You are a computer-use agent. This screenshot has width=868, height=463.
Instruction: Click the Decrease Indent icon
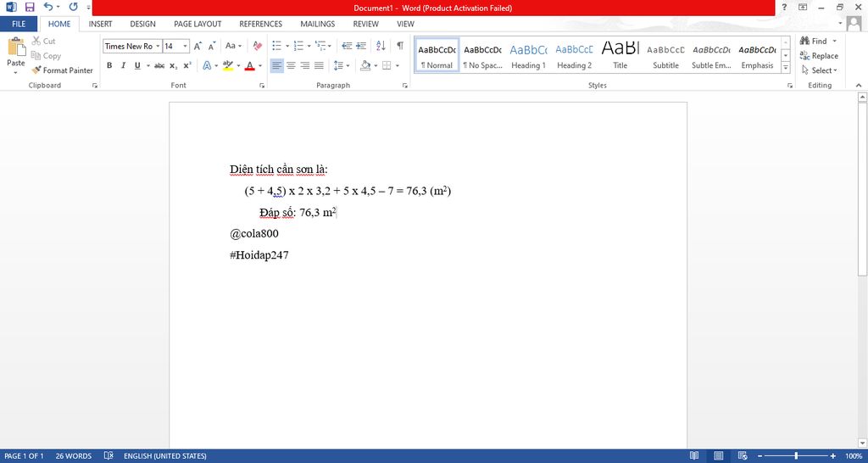click(347, 46)
